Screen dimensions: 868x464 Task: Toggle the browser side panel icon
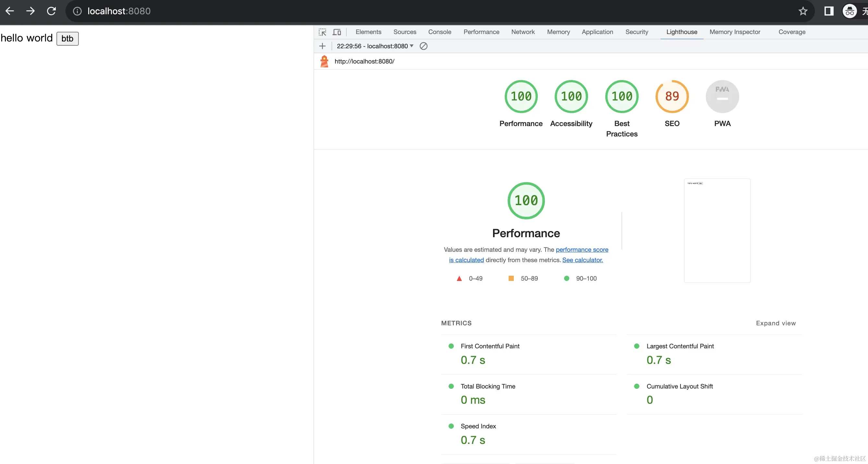coord(829,11)
